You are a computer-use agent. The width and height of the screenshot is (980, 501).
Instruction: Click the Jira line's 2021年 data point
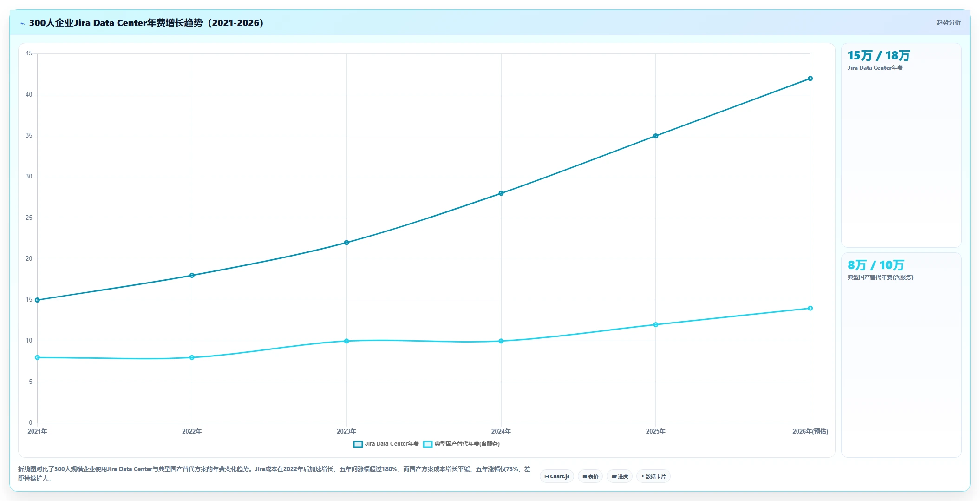pyautogui.click(x=37, y=300)
